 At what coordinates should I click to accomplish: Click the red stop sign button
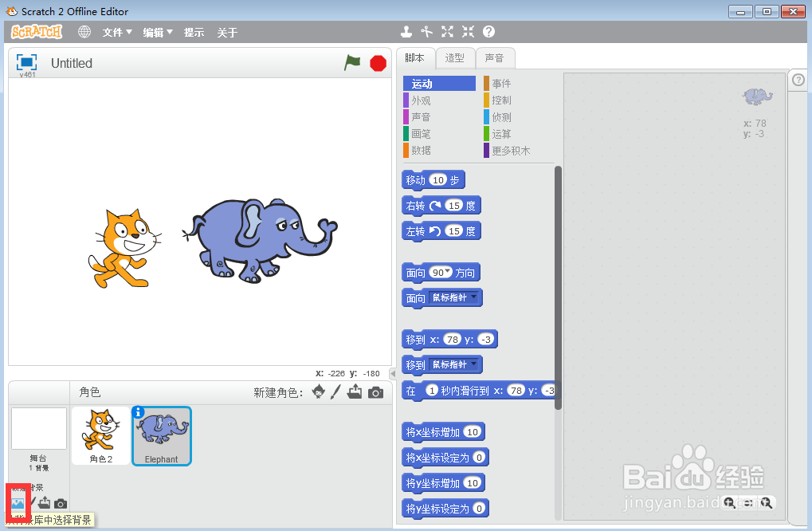click(x=378, y=63)
